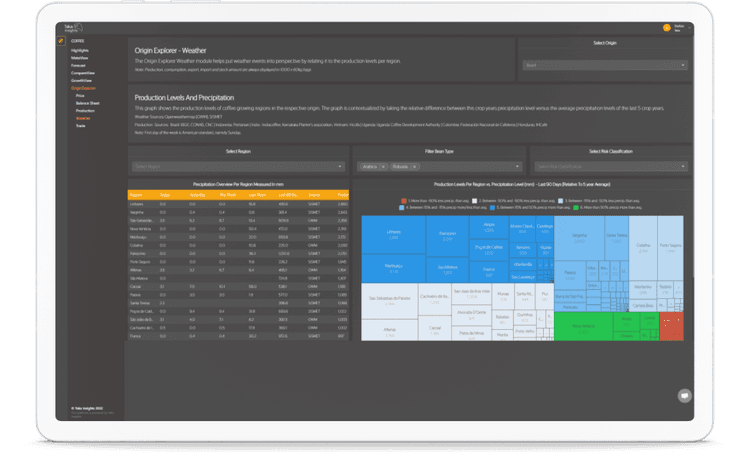The image size is (750, 456).
Task: Select Balance Sheet under OriginExplorer
Action: [x=88, y=103]
